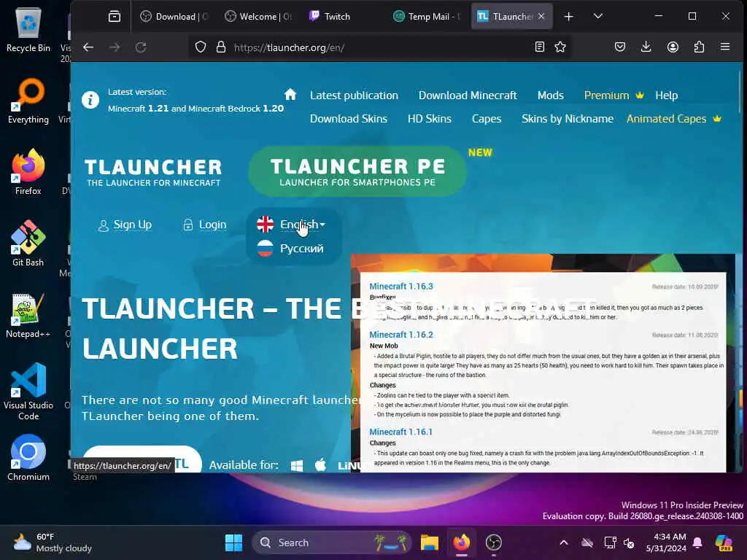
Task: Click Firefox taskbar icon
Action: coord(461,542)
